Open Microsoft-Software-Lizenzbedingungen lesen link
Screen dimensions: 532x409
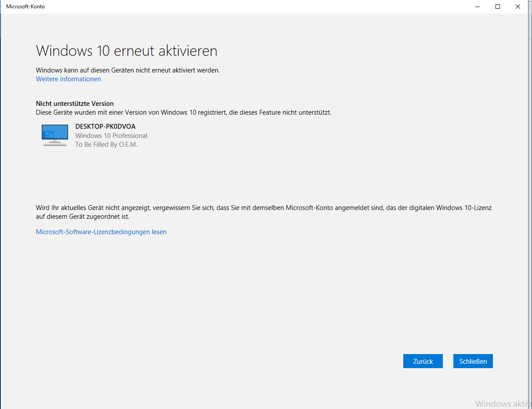[x=101, y=232]
